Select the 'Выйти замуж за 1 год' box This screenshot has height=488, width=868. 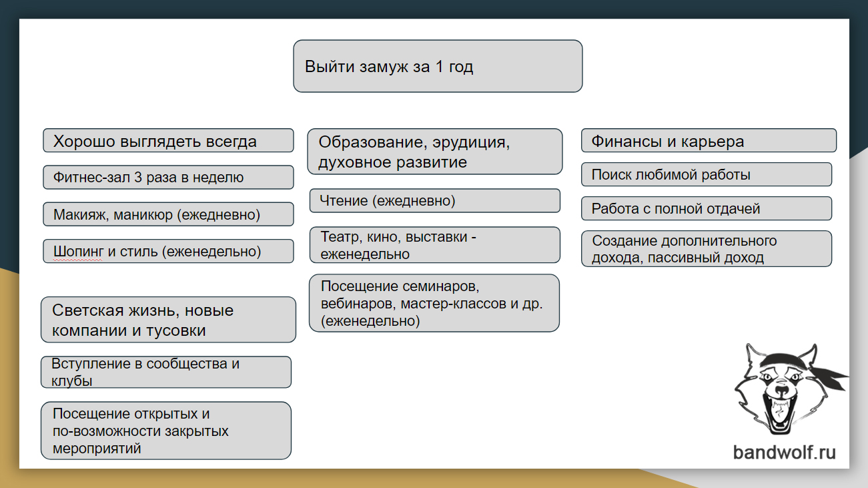pyautogui.click(x=438, y=66)
